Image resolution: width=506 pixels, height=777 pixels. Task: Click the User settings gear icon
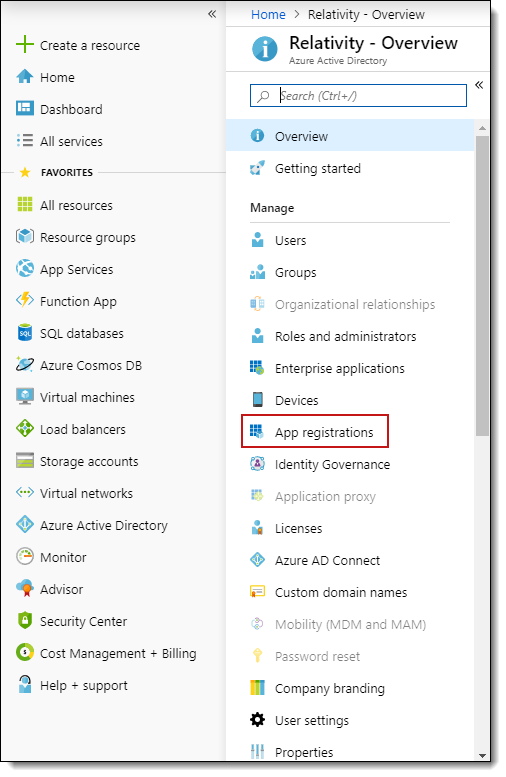(257, 720)
